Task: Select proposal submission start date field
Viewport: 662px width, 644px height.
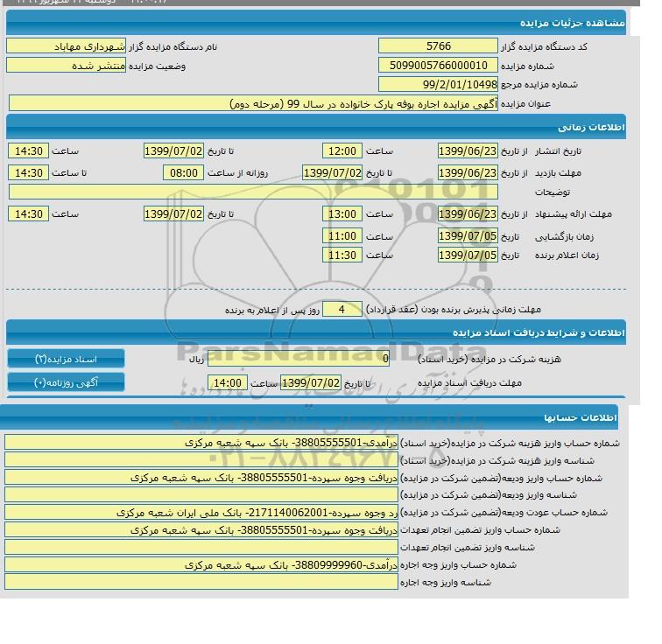Action: (x=468, y=214)
